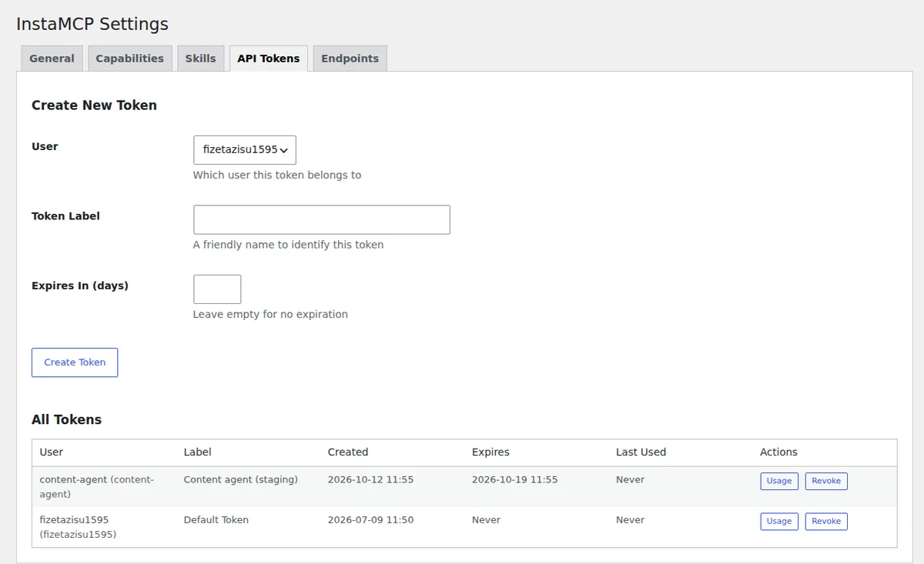Viewport: 924px width, 564px height.
Task: Click hint 'Which user this token belongs to'
Action: point(277,175)
